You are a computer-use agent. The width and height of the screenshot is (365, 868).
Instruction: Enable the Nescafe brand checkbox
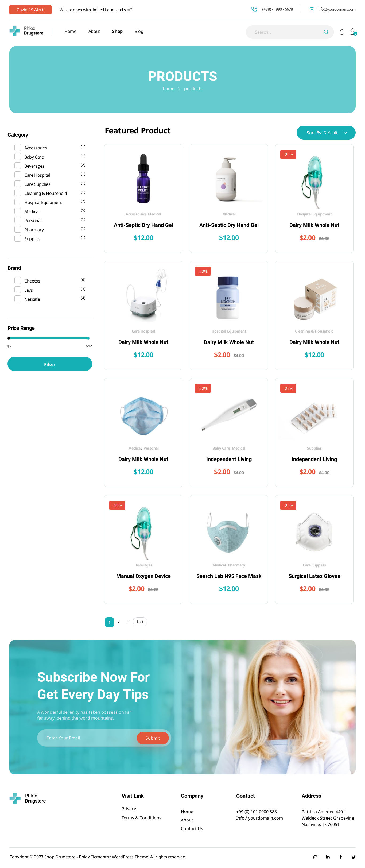click(18, 299)
